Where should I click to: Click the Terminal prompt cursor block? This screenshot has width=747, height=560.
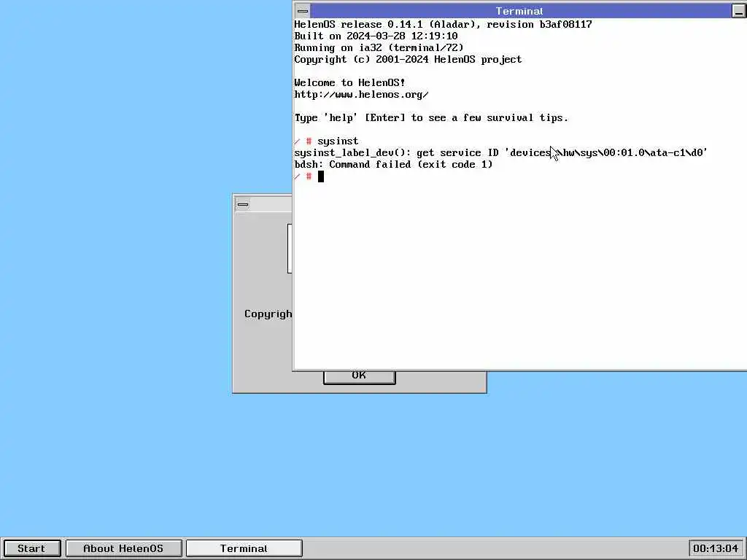click(321, 176)
